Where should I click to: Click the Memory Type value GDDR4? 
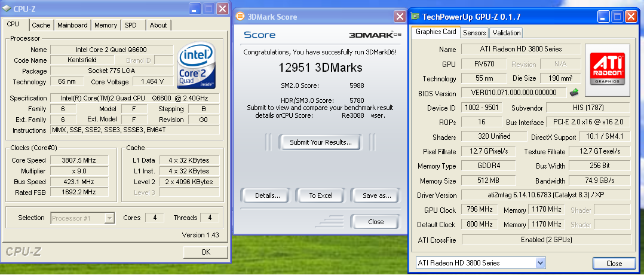click(488, 166)
